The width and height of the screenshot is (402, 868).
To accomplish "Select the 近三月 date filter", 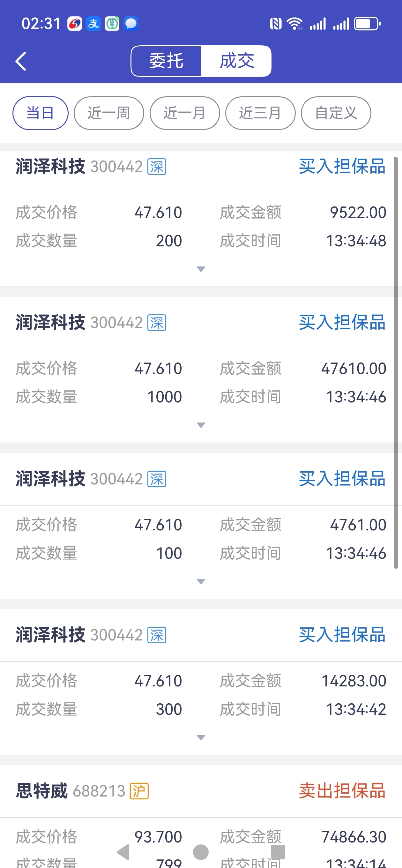I will [x=260, y=113].
